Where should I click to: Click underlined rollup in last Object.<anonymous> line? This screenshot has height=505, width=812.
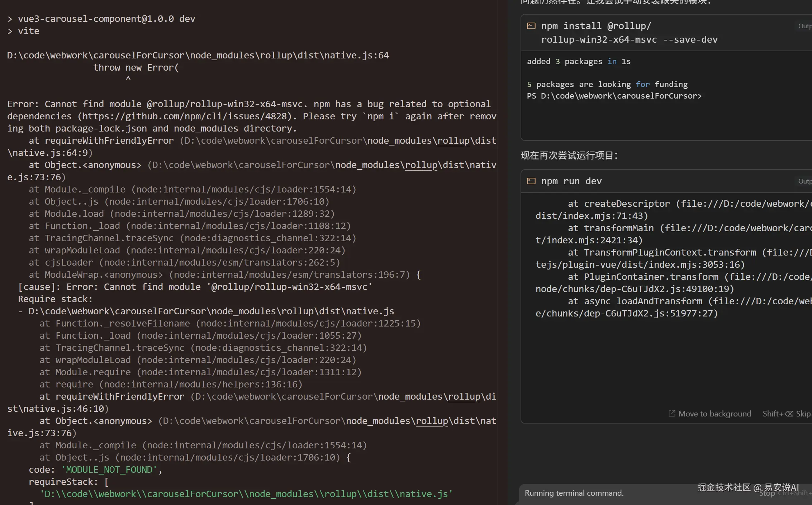pos(432,421)
